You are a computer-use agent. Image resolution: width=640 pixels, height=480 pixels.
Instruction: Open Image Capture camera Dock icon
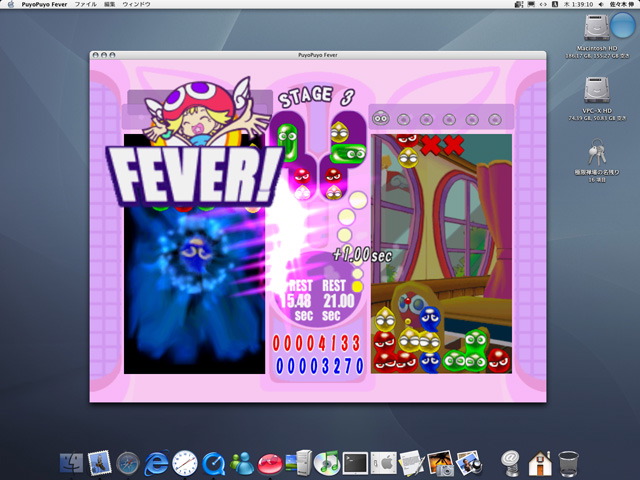(440, 463)
